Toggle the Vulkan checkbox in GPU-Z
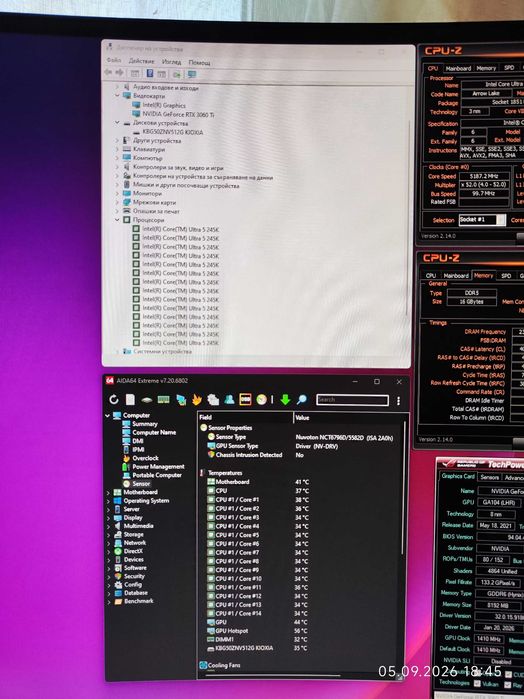524x699 pixels. click(477, 684)
